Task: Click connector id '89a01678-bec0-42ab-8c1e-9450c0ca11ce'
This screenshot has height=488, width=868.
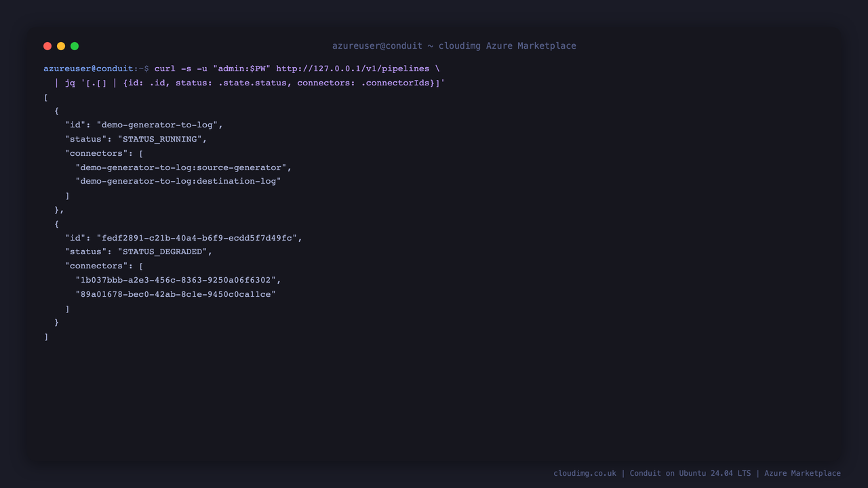Action: point(176,294)
